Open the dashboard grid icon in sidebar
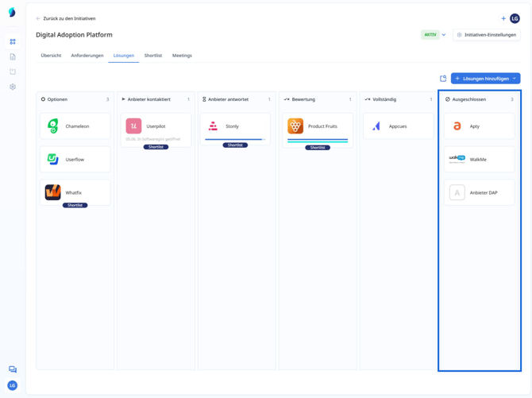The height and width of the screenshot is (398, 532). (x=13, y=41)
